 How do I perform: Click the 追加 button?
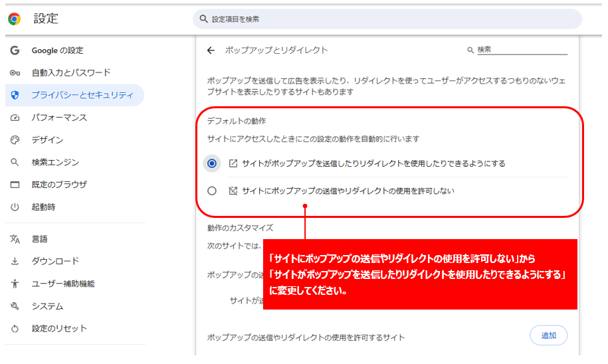[x=548, y=335]
